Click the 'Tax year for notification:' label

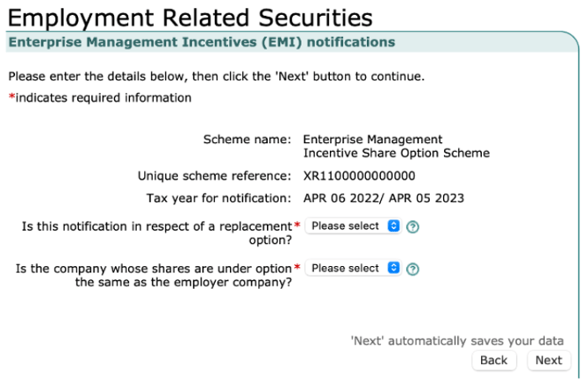point(219,198)
